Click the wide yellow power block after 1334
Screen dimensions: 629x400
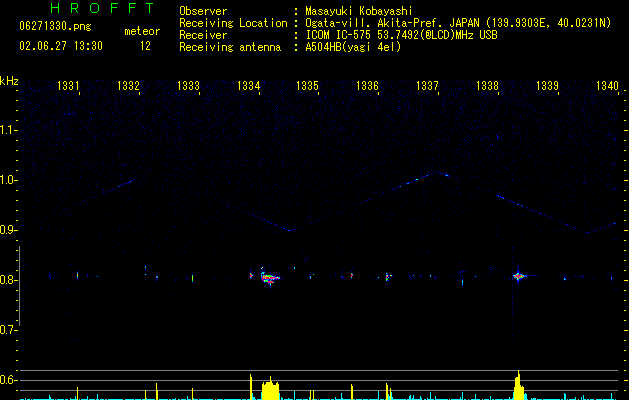(270, 389)
